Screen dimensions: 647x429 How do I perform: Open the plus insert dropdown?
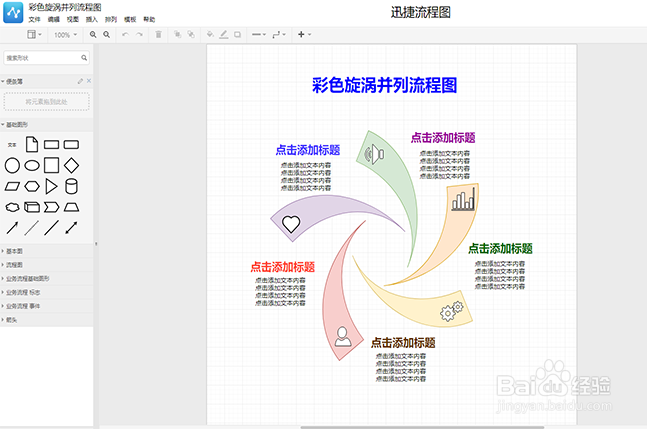305,35
